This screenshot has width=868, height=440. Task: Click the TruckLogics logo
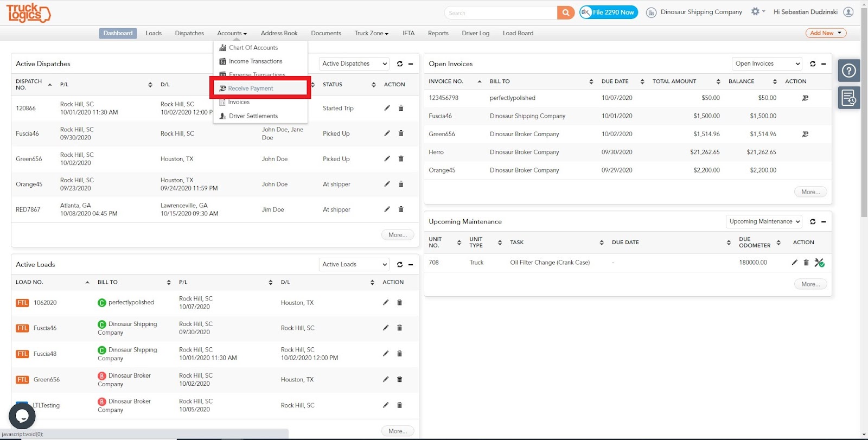(28, 12)
